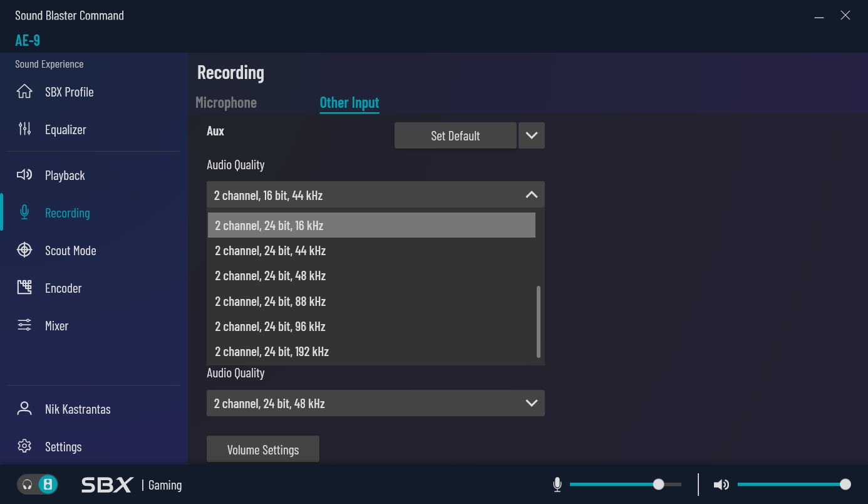This screenshot has height=504, width=868.
Task: Go to SBX Profile page
Action: point(70,92)
